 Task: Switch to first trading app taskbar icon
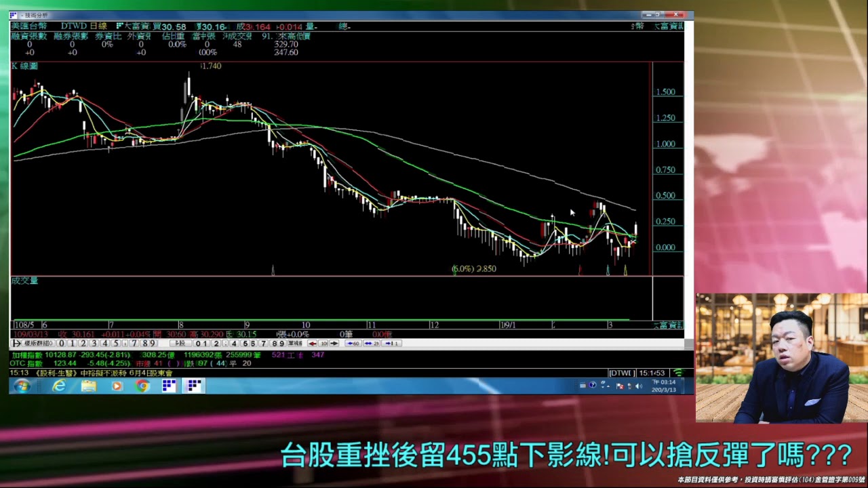pyautogui.click(x=169, y=386)
